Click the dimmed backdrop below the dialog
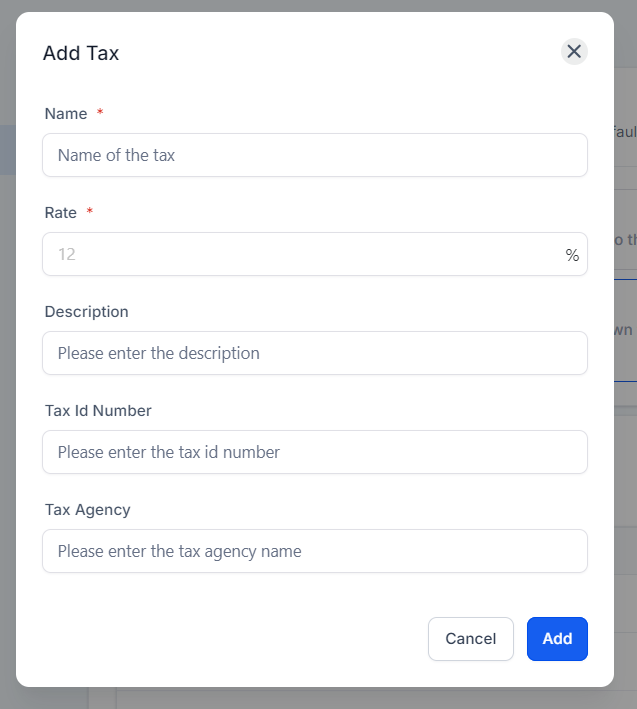Screen dimensions: 637x709 [316, 699]
